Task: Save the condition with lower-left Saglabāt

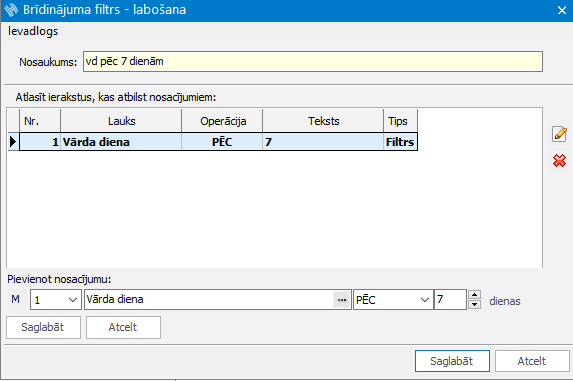Action: (43, 327)
